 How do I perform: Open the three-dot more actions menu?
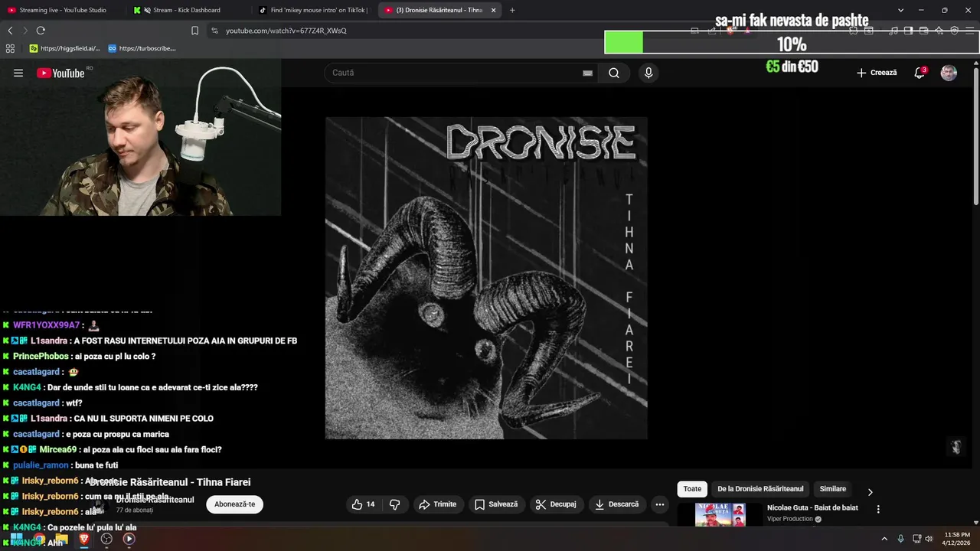point(659,504)
